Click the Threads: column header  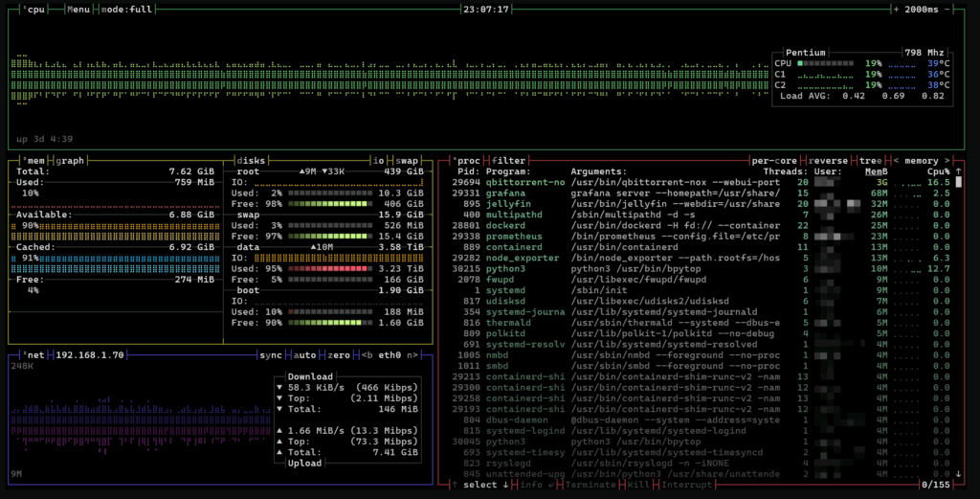(x=786, y=171)
